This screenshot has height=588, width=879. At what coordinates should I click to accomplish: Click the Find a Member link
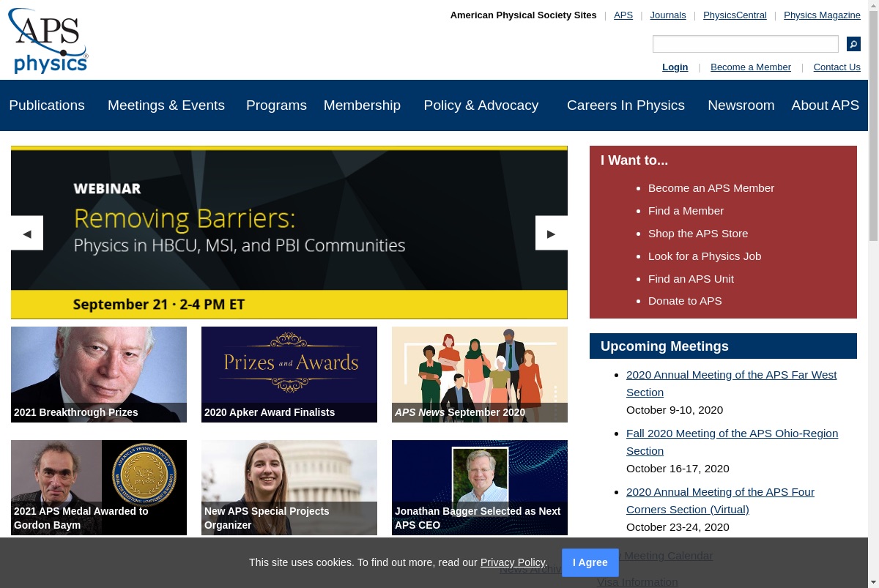pyautogui.click(x=686, y=211)
